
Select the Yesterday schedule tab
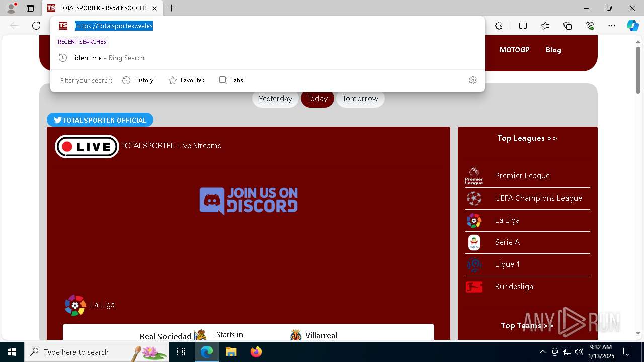275,99
